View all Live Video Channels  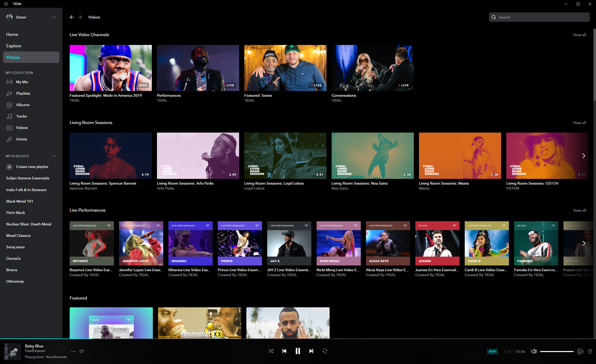[x=579, y=35]
